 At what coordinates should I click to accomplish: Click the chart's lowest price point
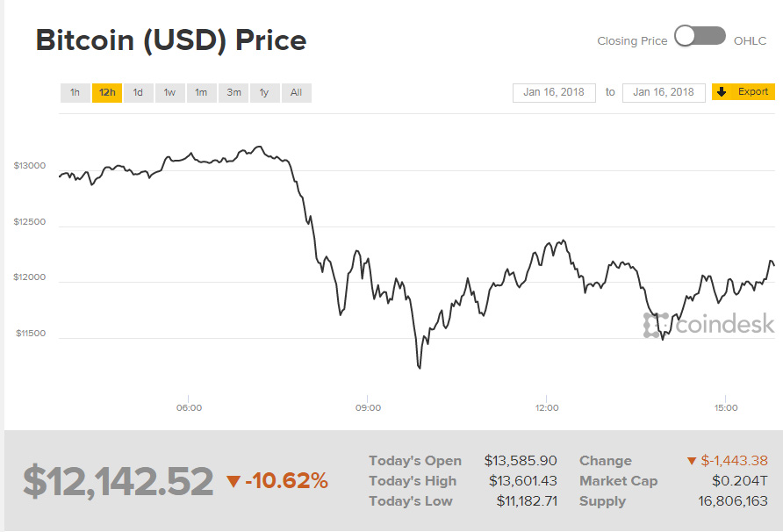(x=419, y=368)
